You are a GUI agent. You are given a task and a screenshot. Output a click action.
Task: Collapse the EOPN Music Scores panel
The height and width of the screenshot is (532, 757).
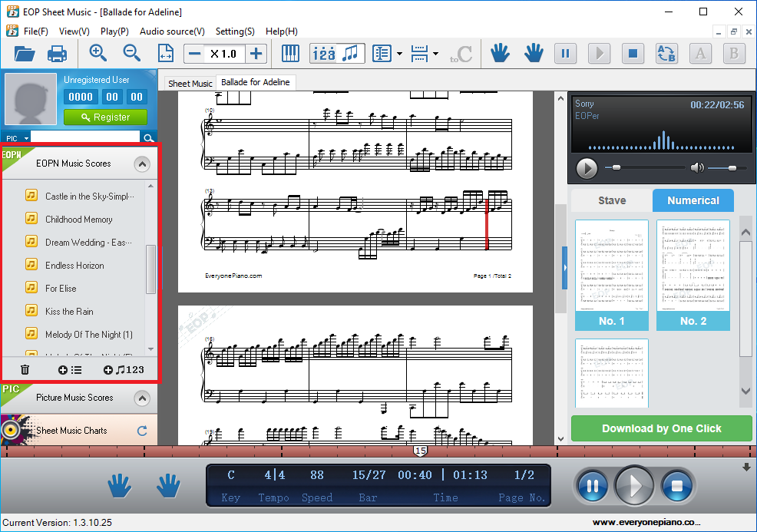click(142, 164)
